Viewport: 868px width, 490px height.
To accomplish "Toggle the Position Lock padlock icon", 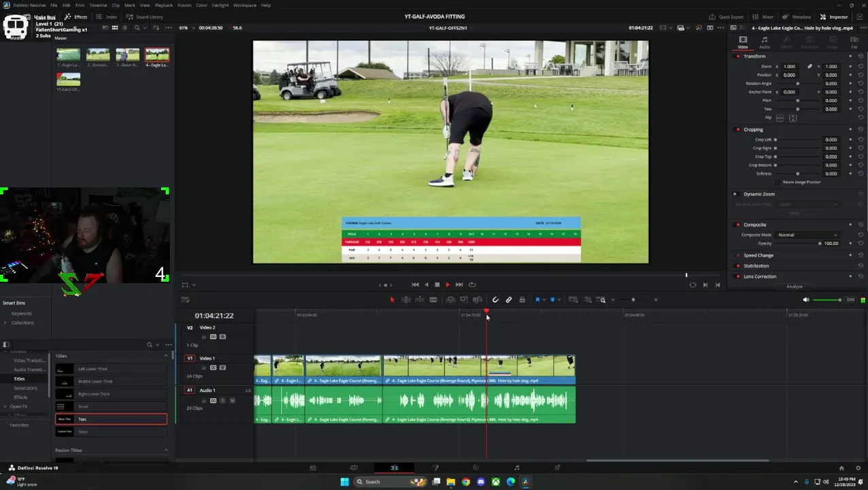I will [522, 299].
